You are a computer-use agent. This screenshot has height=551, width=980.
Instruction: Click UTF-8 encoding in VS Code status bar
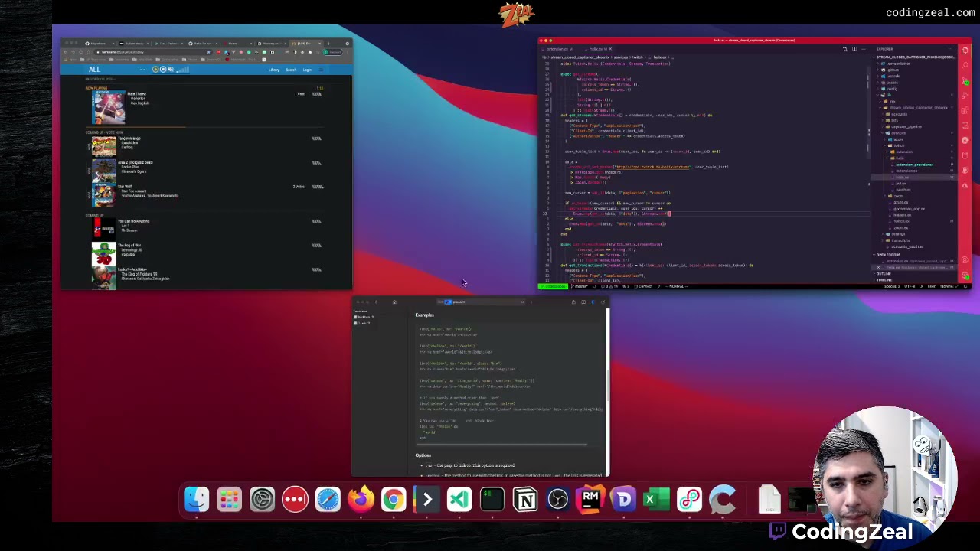910,286
